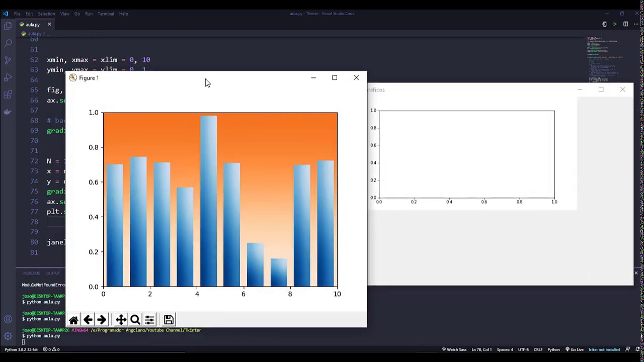Switch to the PROBLEMS panel tab
This screenshot has width=644, height=362.
tap(31, 273)
